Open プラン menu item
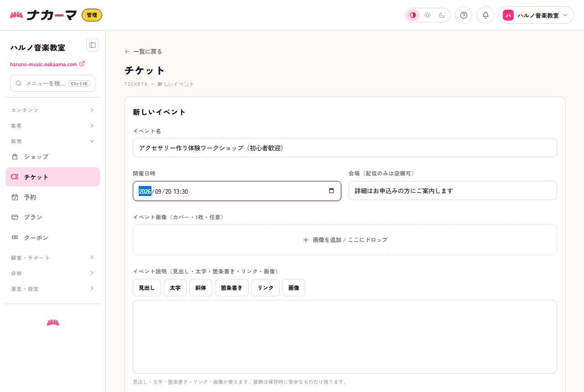Image resolution: width=584 pixels, height=392 pixels. [52, 217]
